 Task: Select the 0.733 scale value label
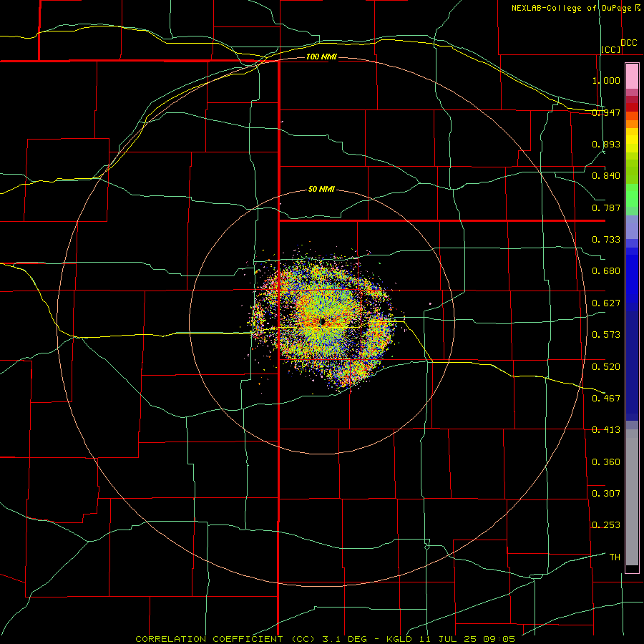606,240
